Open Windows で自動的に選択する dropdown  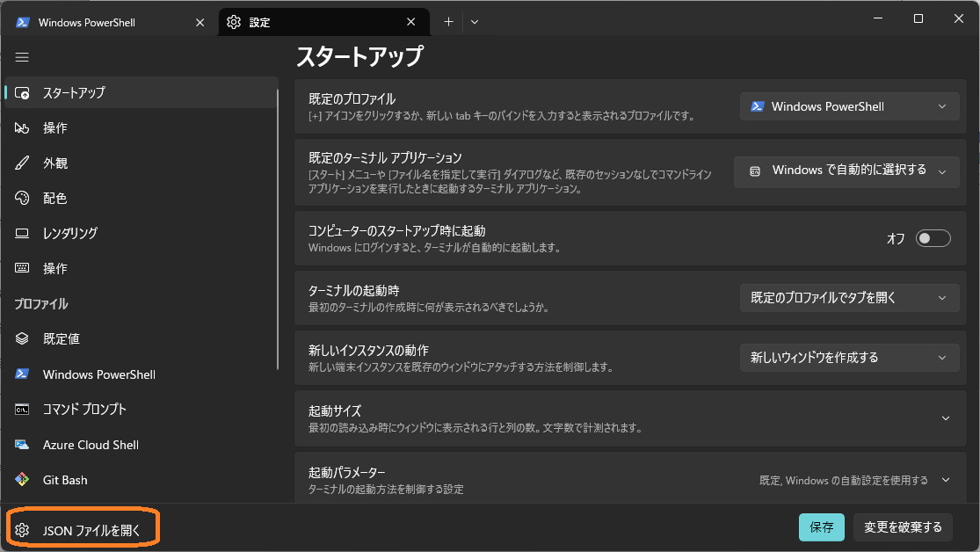click(846, 171)
